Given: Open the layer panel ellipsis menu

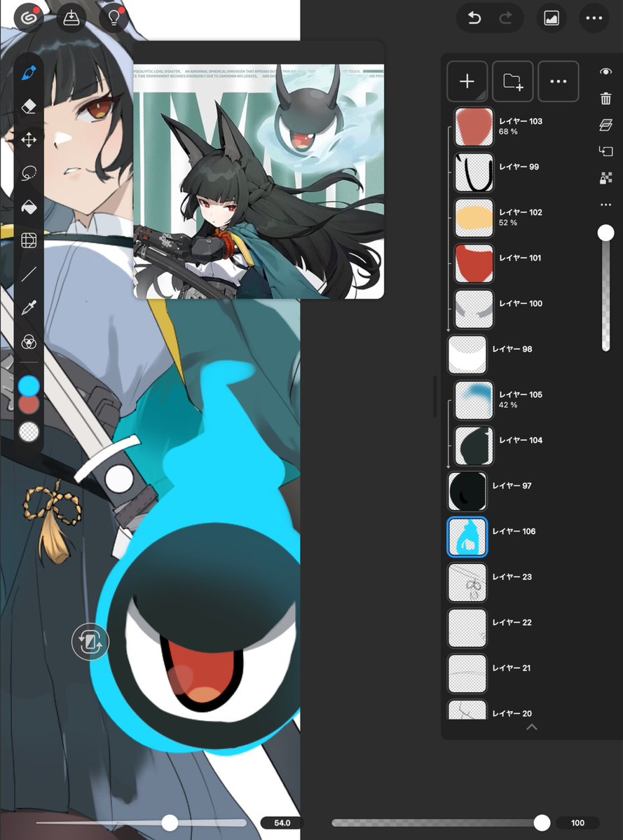Looking at the screenshot, I should (559, 81).
